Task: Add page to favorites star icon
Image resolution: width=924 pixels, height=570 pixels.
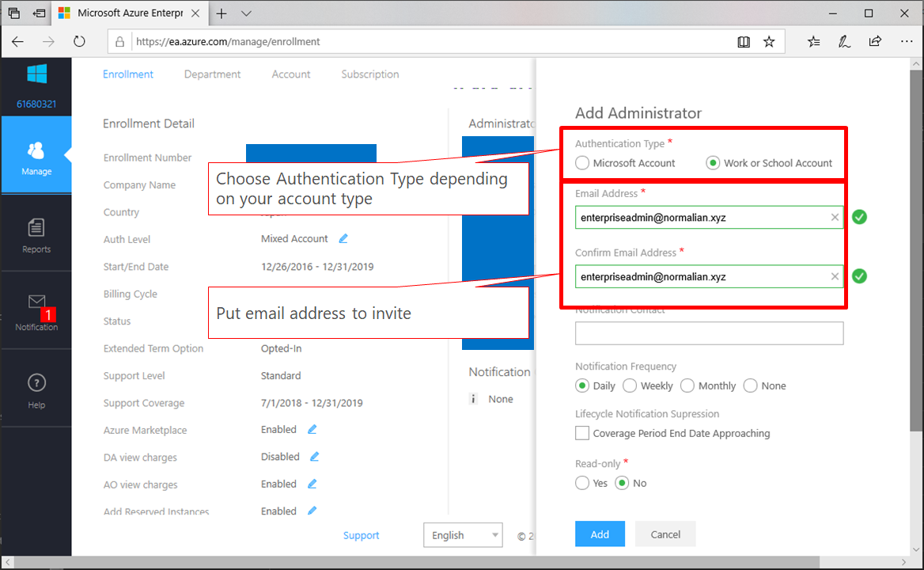Action: coord(769,42)
